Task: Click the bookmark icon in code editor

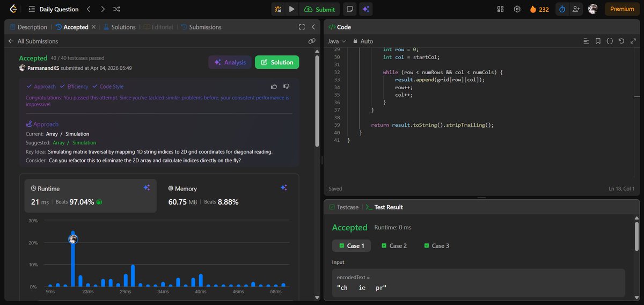Action: 598,41
